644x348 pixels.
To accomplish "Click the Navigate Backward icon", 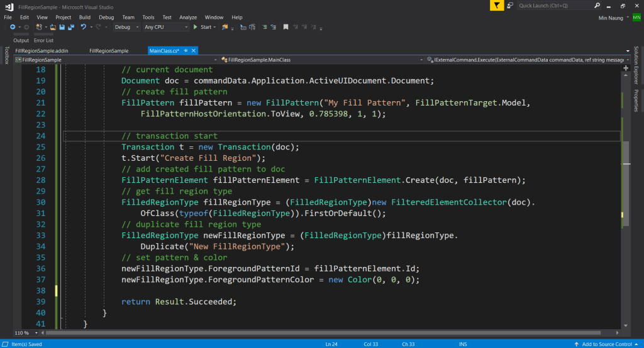I will point(13,27).
